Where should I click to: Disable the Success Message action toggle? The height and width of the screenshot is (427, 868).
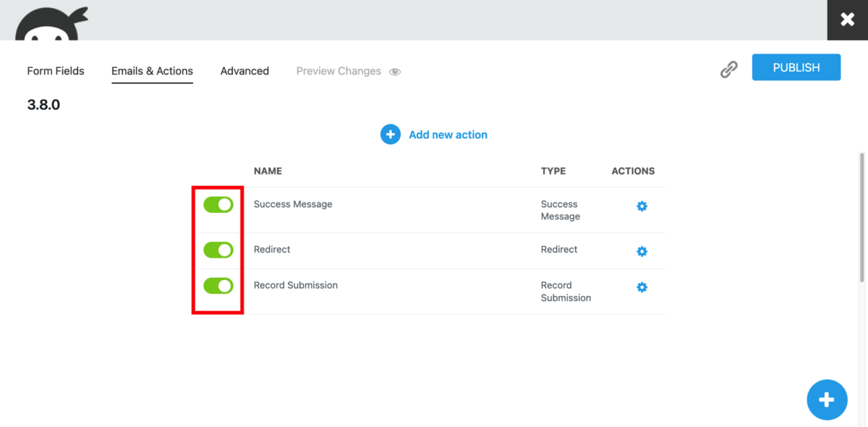click(x=218, y=205)
